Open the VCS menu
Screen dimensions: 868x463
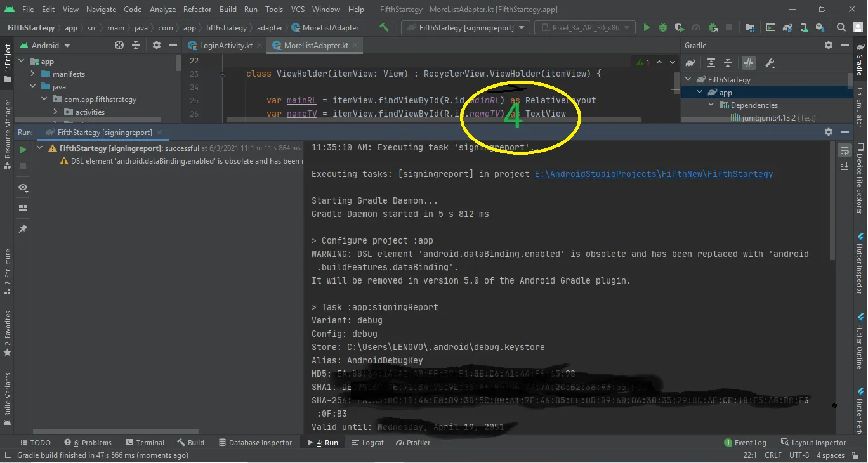click(298, 10)
